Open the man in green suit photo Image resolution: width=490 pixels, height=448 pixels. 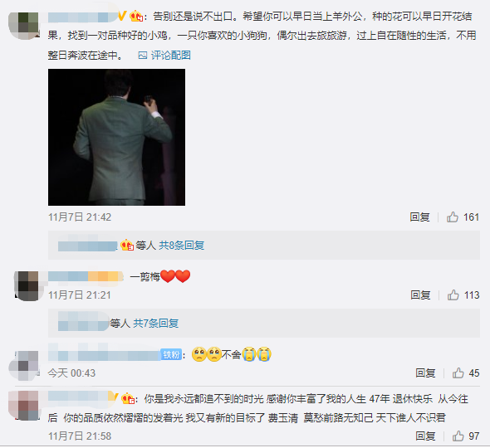[x=116, y=138]
